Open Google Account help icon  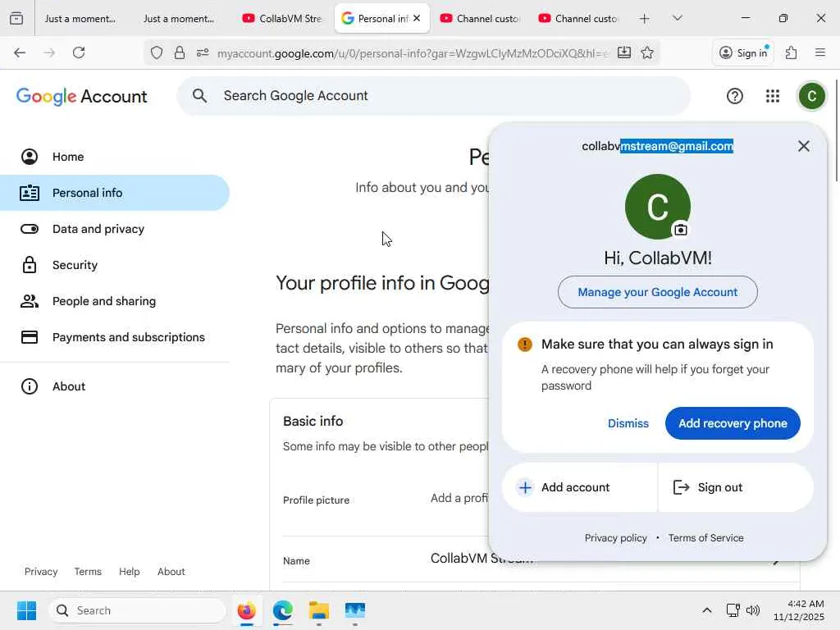point(734,96)
